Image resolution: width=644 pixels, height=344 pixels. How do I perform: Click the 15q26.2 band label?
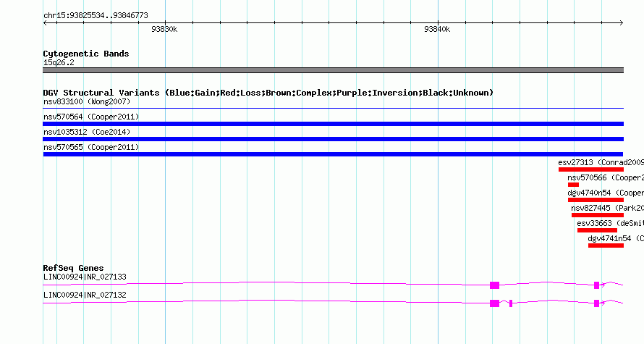pos(59,62)
